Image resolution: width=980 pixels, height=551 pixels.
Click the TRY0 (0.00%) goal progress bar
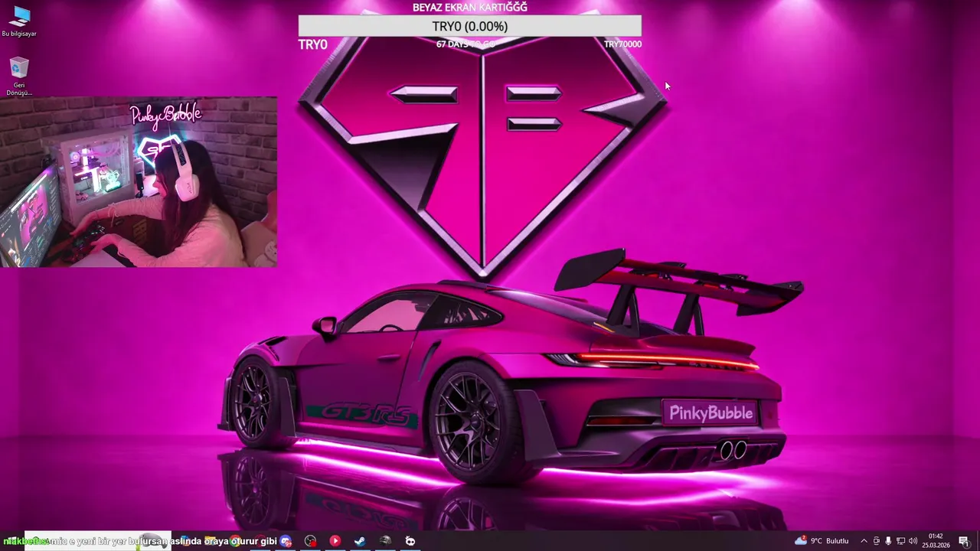click(x=469, y=26)
